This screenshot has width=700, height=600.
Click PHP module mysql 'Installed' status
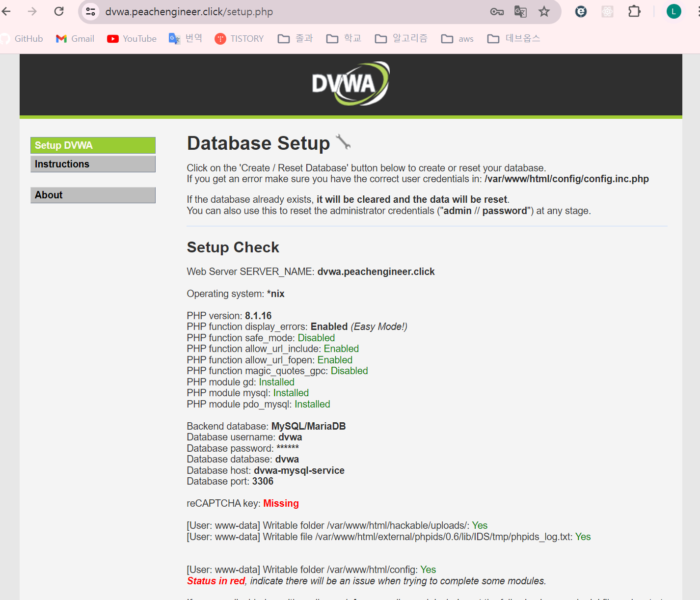coord(291,393)
